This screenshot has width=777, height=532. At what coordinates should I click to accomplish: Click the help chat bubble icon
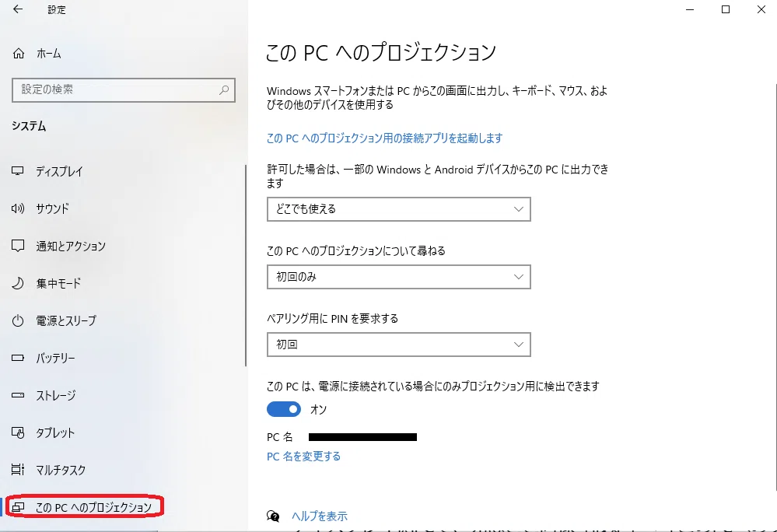(x=273, y=516)
